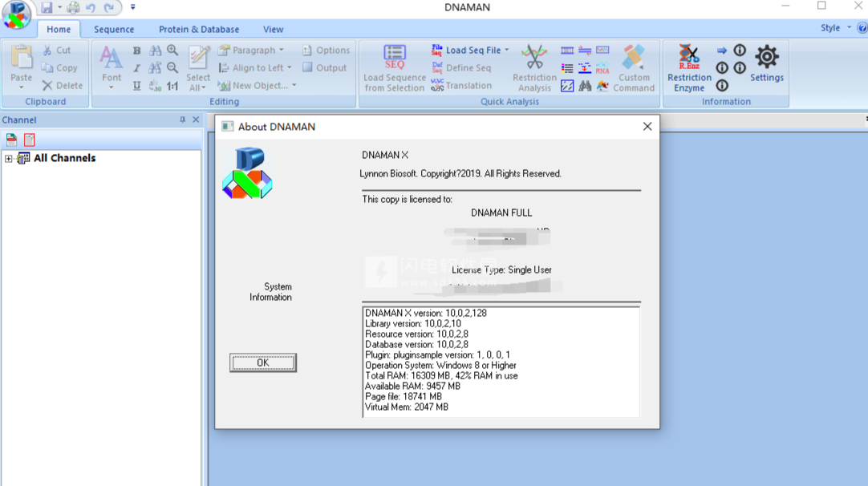The image size is (868, 486).
Task: Click the Cut scissors button
Action: point(57,51)
